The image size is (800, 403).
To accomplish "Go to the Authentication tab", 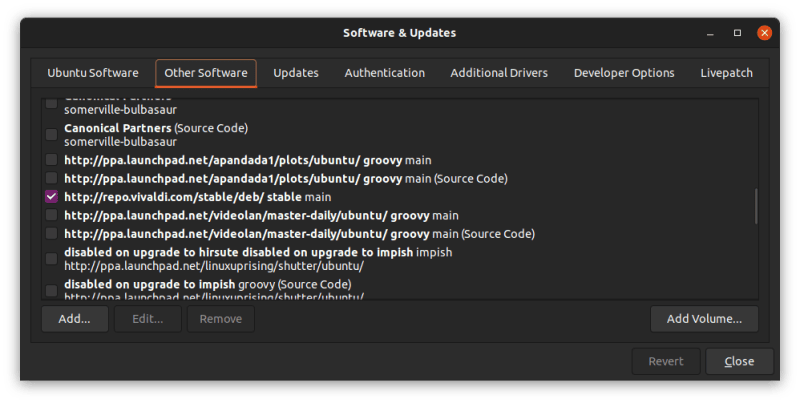I will point(385,73).
